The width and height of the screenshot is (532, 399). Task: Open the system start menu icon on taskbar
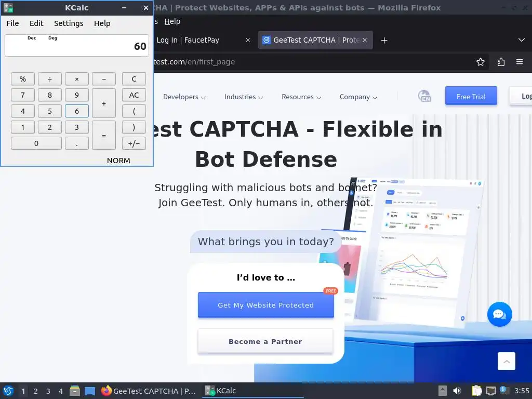(x=8, y=391)
